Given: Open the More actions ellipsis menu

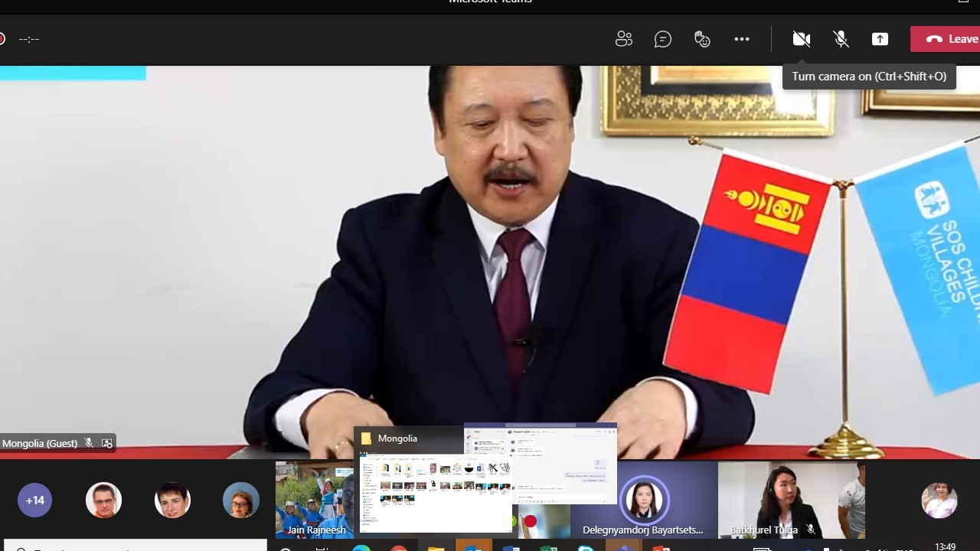Looking at the screenshot, I should [741, 39].
